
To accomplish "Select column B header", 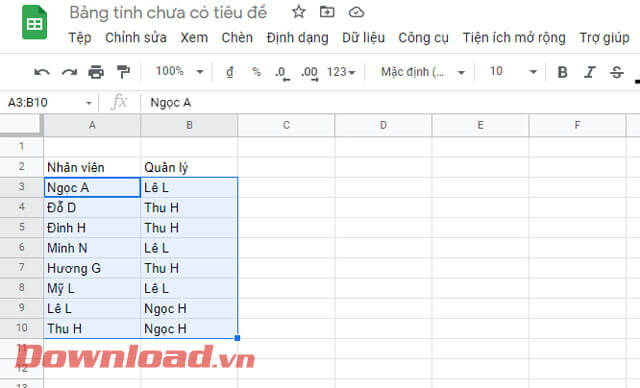I will click(189, 125).
